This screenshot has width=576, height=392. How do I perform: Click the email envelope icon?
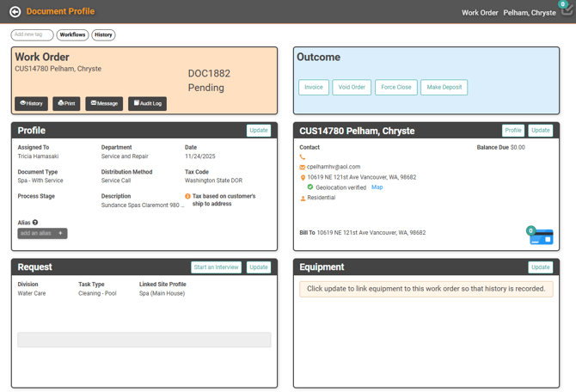click(303, 168)
